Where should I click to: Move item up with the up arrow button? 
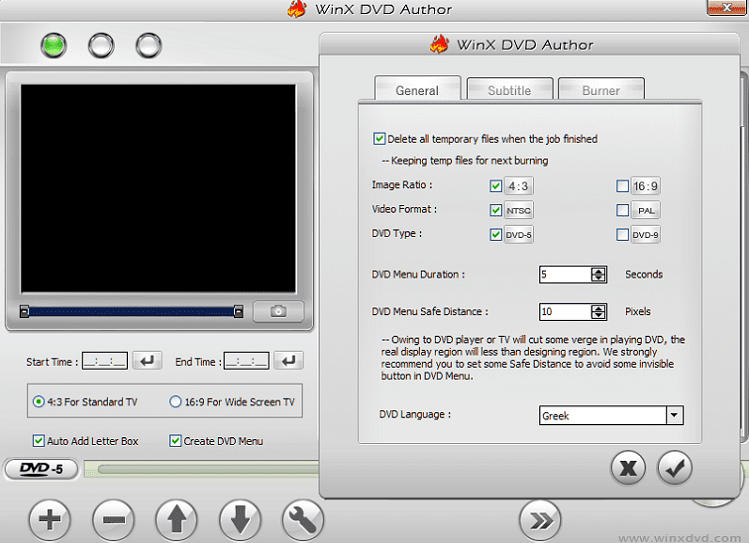pos(177,519)
